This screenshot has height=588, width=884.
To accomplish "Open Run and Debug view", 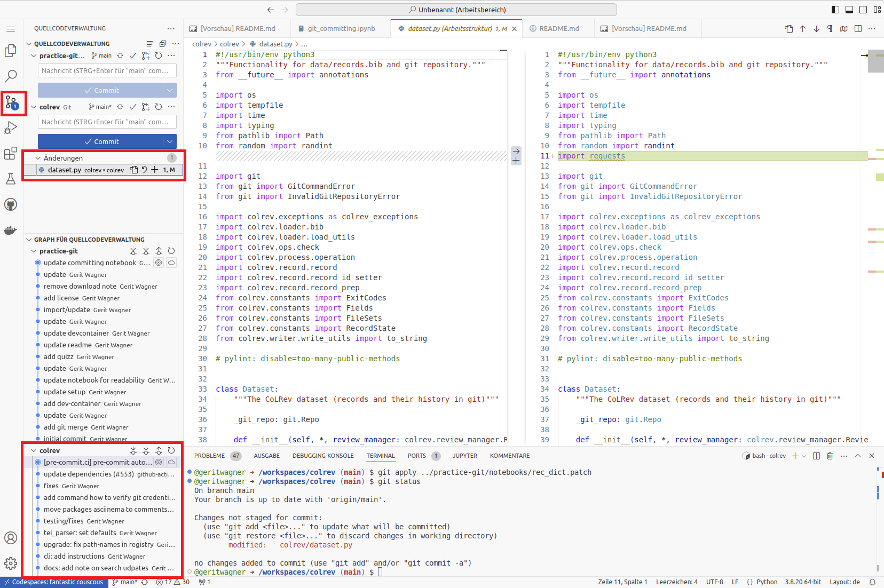I will (x=11, y=128).
